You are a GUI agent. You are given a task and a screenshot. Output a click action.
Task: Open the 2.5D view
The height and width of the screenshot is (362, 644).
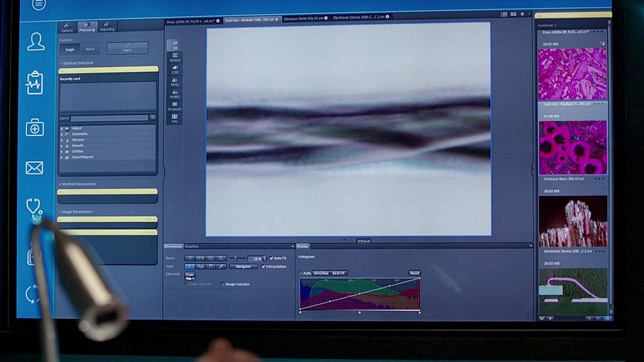[175, 69]
